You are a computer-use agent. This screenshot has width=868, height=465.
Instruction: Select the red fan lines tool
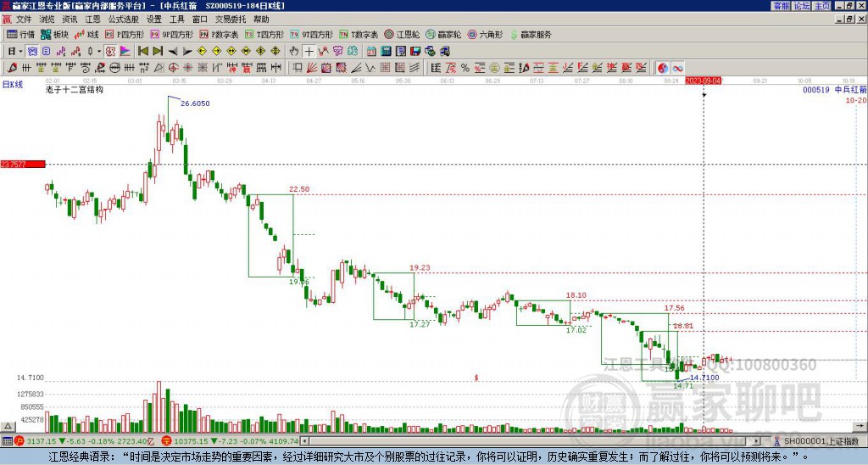pyautogui.click(x=312, y=68)
